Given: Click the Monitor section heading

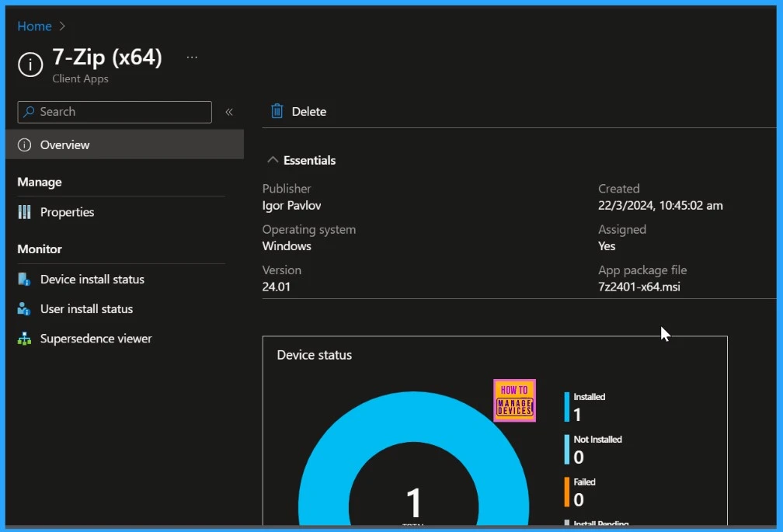Looking at the screenshot, I should point(40,249).
